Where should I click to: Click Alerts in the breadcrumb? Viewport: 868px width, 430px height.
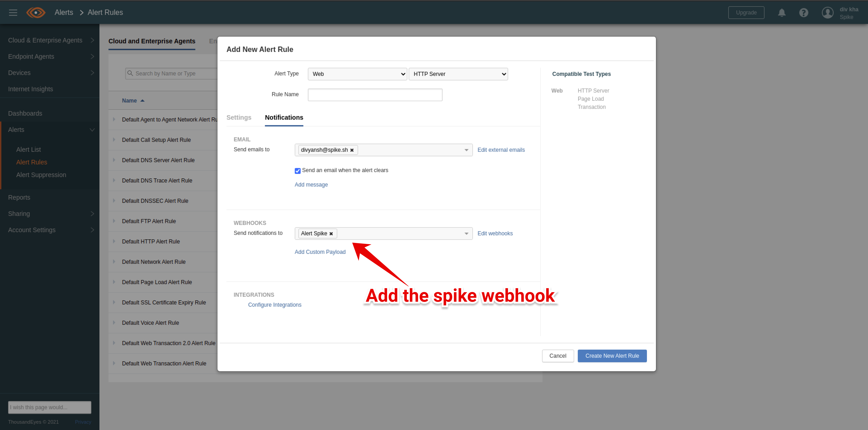click(x=64, y=12)
